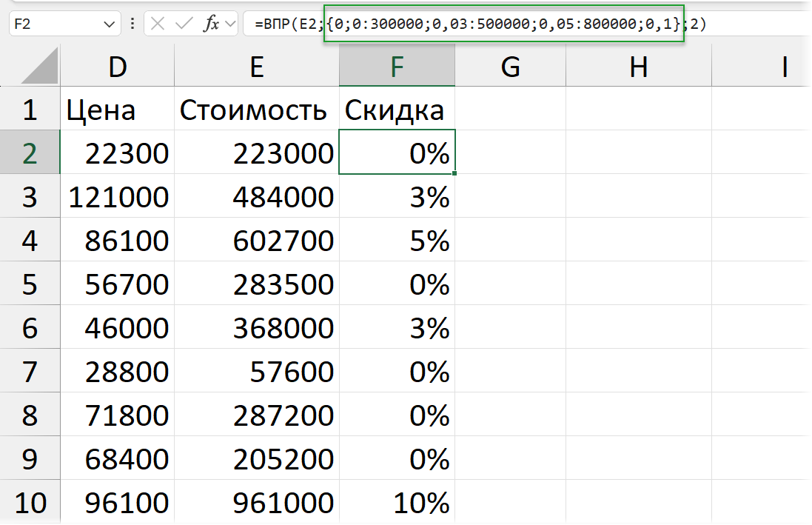
Task: Select cost cell 484000
Action: [257, 196]
